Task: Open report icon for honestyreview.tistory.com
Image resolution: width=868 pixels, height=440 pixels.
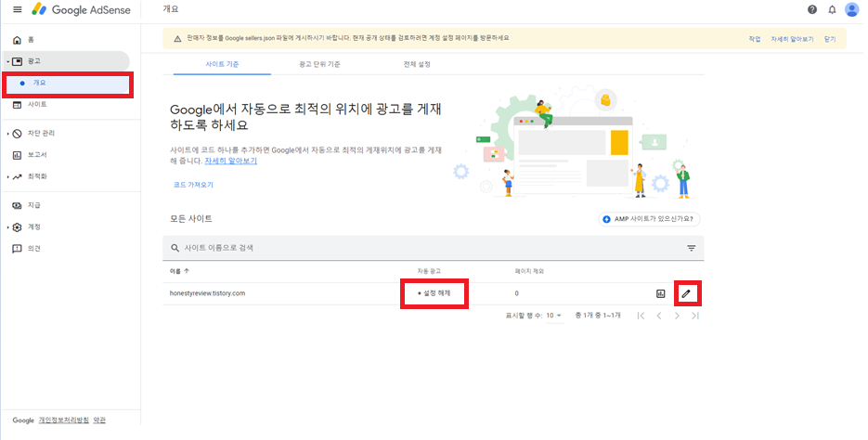Action: [x=660, y=294]
